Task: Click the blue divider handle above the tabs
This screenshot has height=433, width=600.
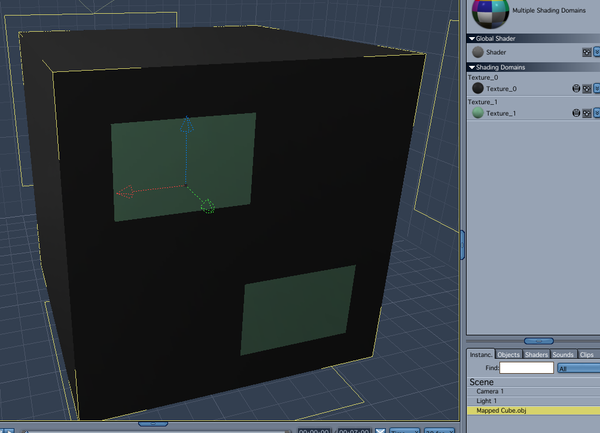Action: (539, 341)
